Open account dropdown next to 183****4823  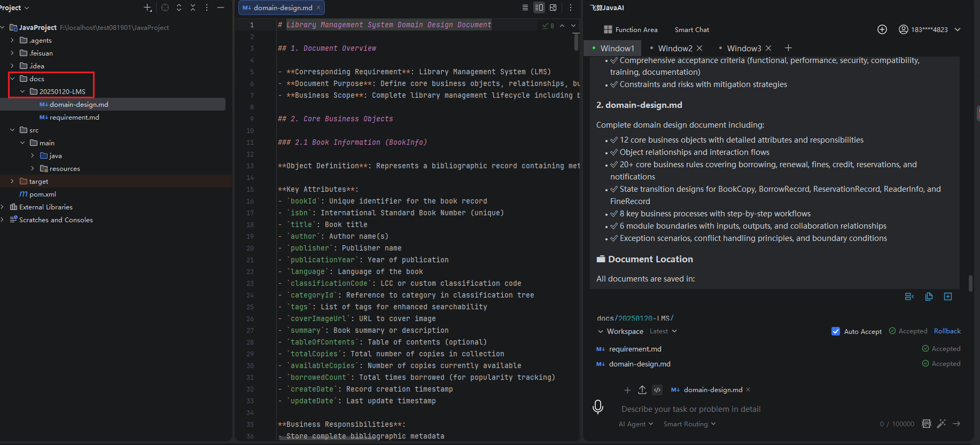pyautogui.click(x=958, y=29)
